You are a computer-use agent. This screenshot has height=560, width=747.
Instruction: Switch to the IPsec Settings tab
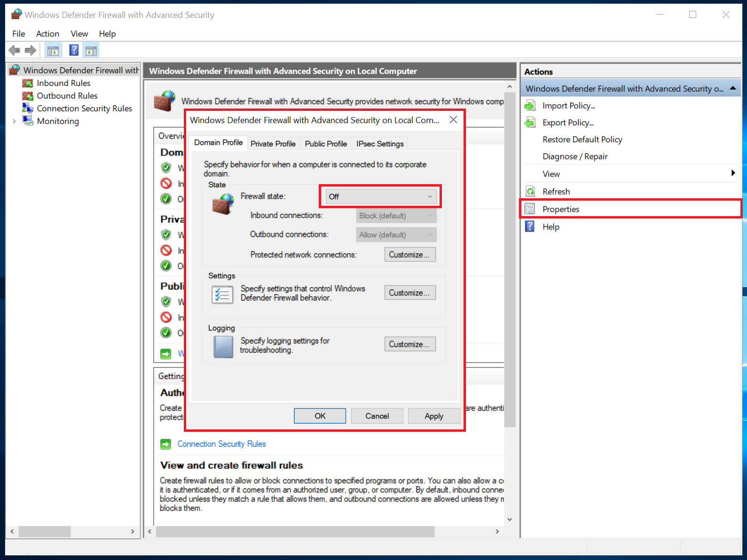click(380, 144)
